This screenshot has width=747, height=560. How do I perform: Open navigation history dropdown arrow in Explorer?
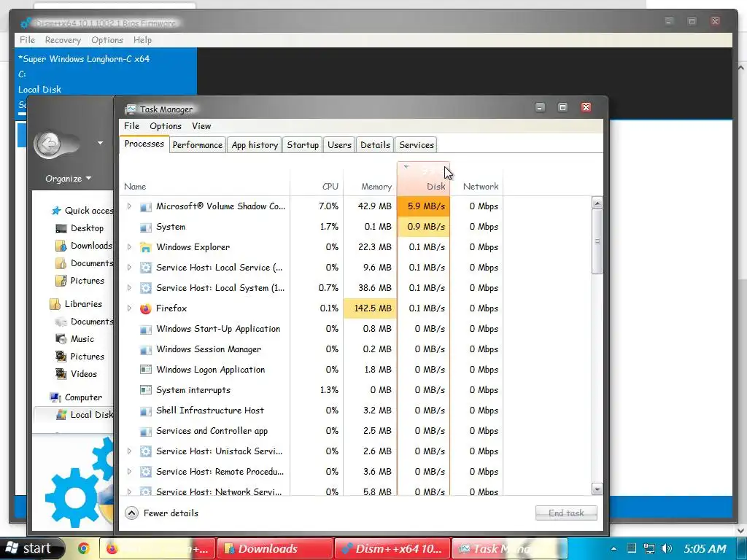100,143
